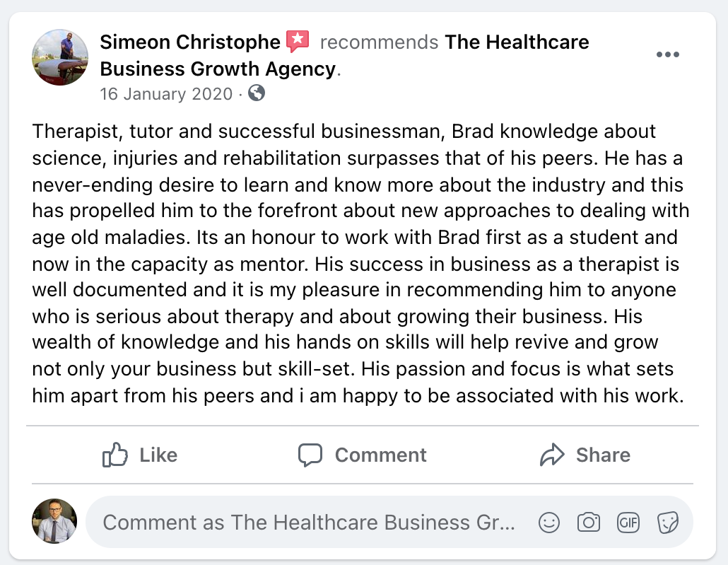This screenshot has height=565, width=728.
Task: Click the commenter avatar beside comment box
Action: click(54, 522)
